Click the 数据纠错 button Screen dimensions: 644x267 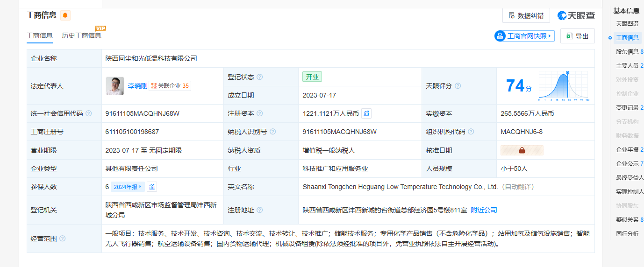(x=526, y=15)
